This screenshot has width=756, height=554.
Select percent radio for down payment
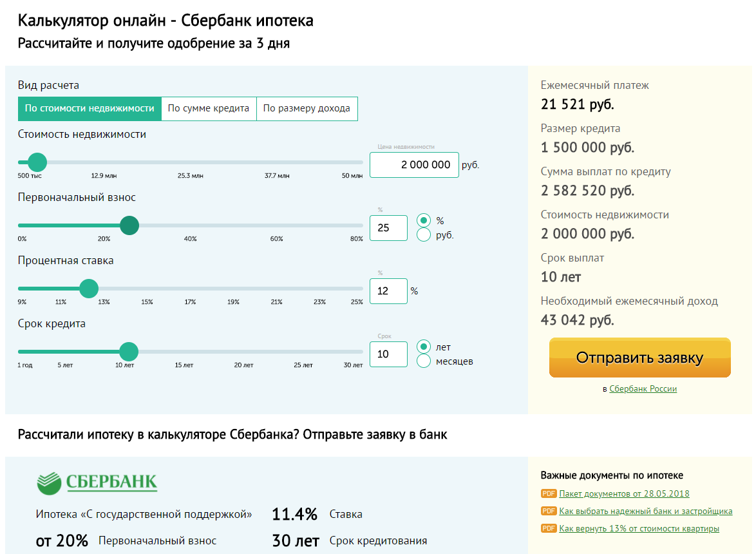pos(423,220)
